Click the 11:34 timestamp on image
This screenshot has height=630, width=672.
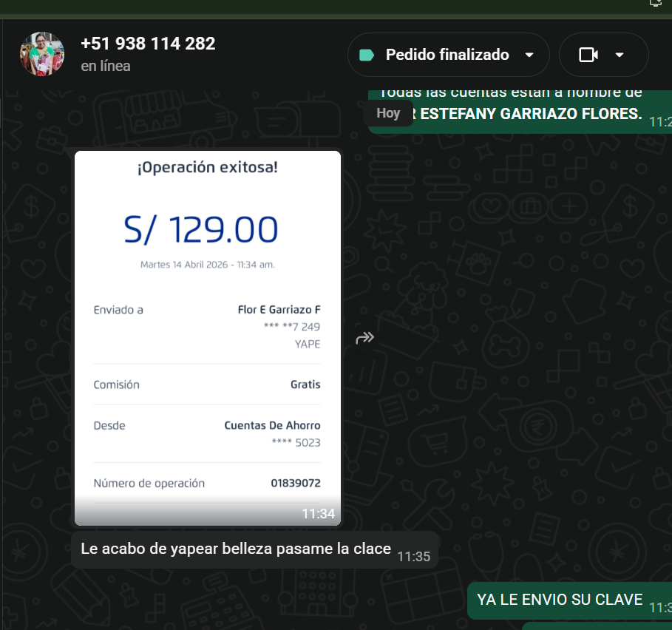(318, 513)
